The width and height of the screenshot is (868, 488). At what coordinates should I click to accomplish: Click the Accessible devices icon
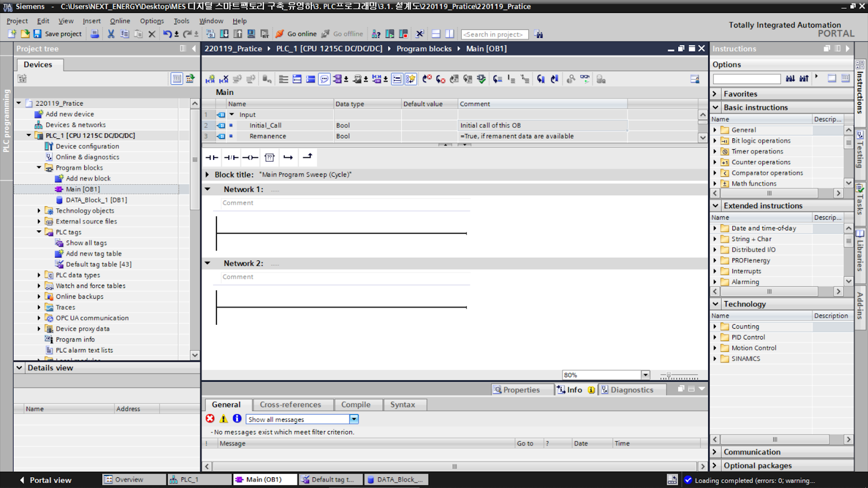(x=376, y=34)
